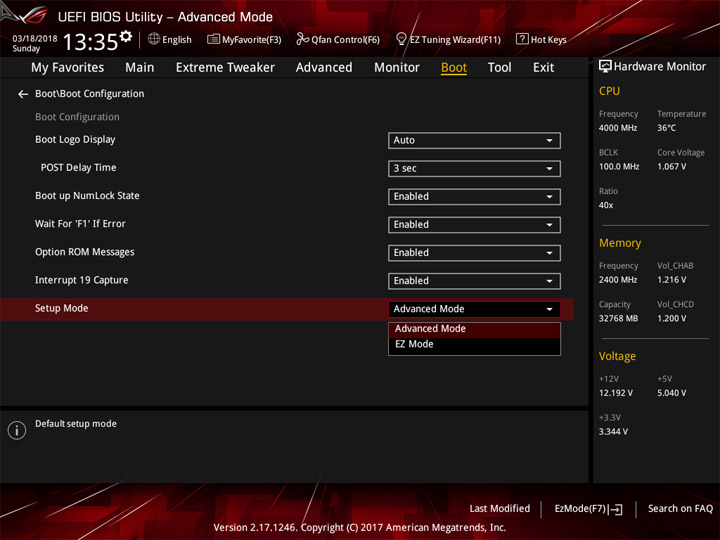Click the info icon beside Default setup mode

17,430
